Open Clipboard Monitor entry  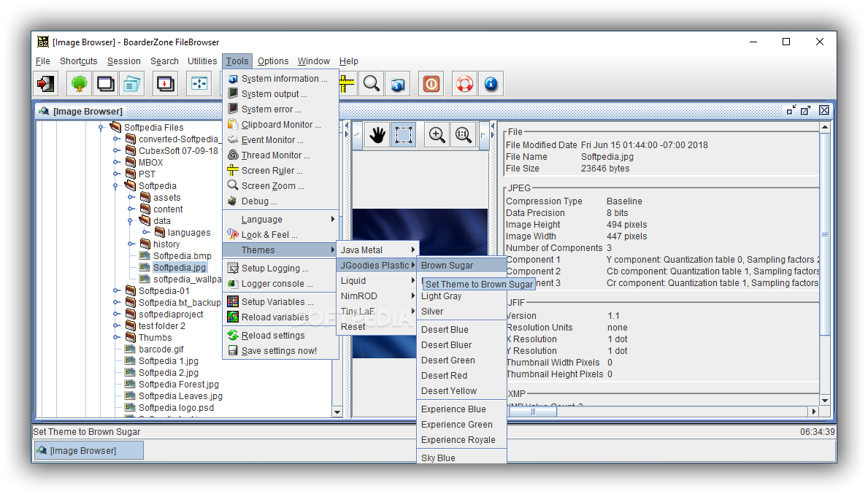click(280, 125)
